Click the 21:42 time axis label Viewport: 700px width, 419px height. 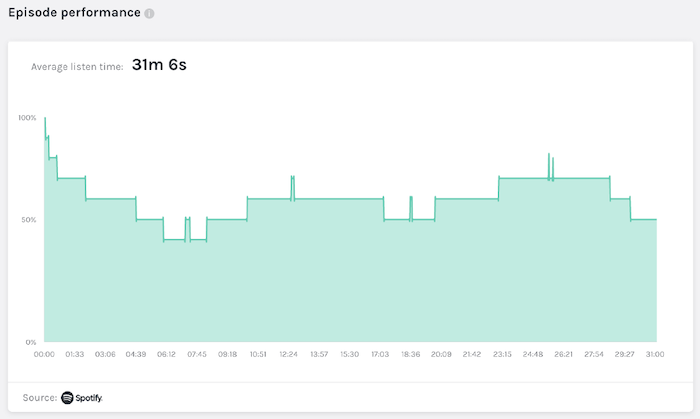[x=471, y=354]
